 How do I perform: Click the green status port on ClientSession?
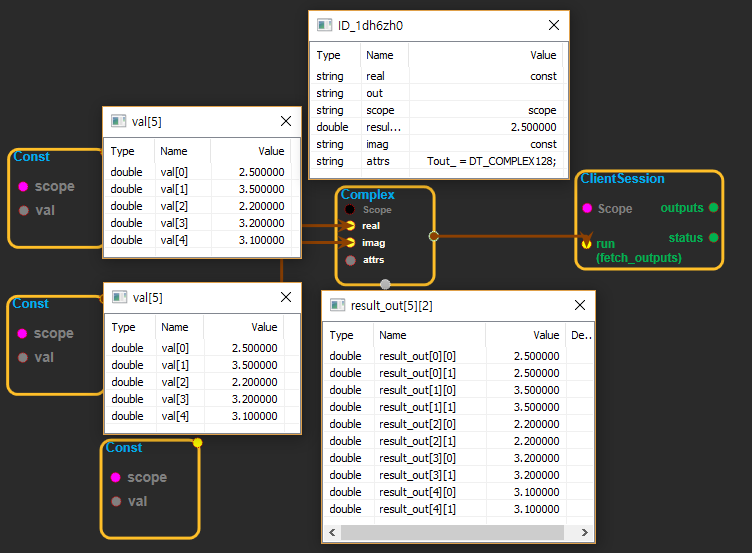(x=713, y=237)
